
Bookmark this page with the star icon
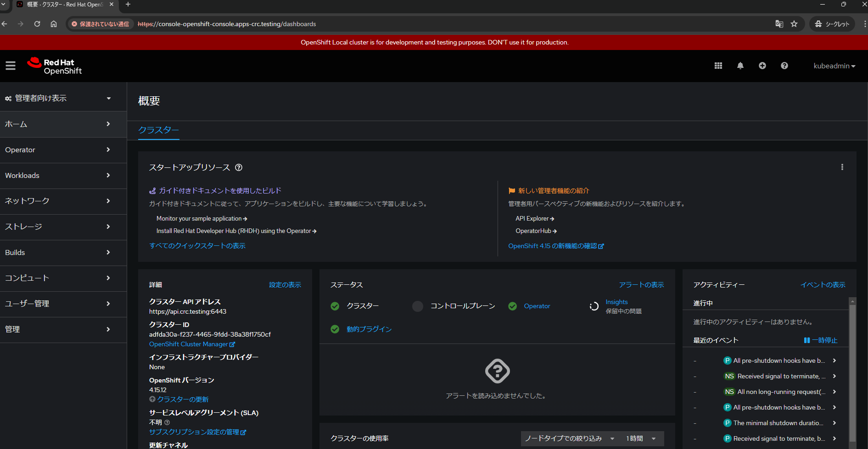(x=794, y=24)
